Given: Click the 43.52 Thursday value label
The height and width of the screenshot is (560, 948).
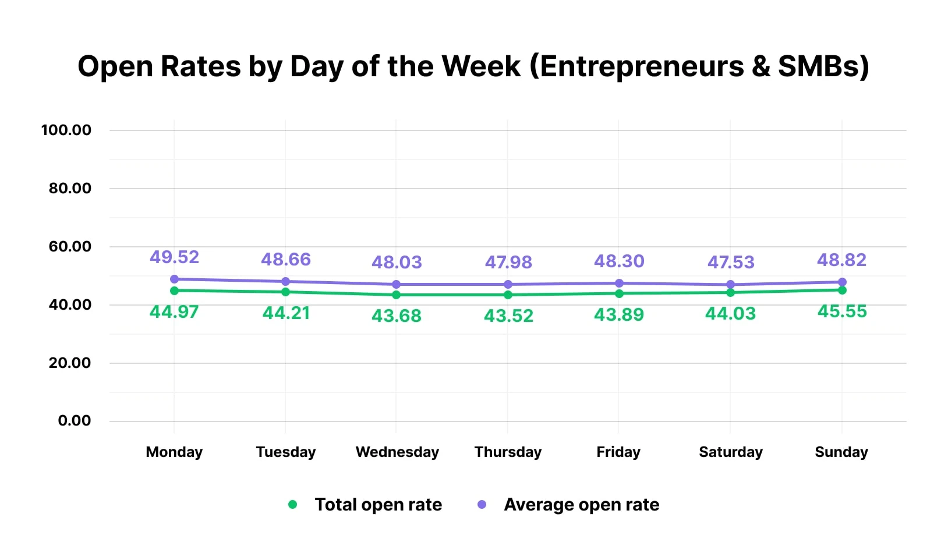Looking at the screenshot, I should [508, 316].
